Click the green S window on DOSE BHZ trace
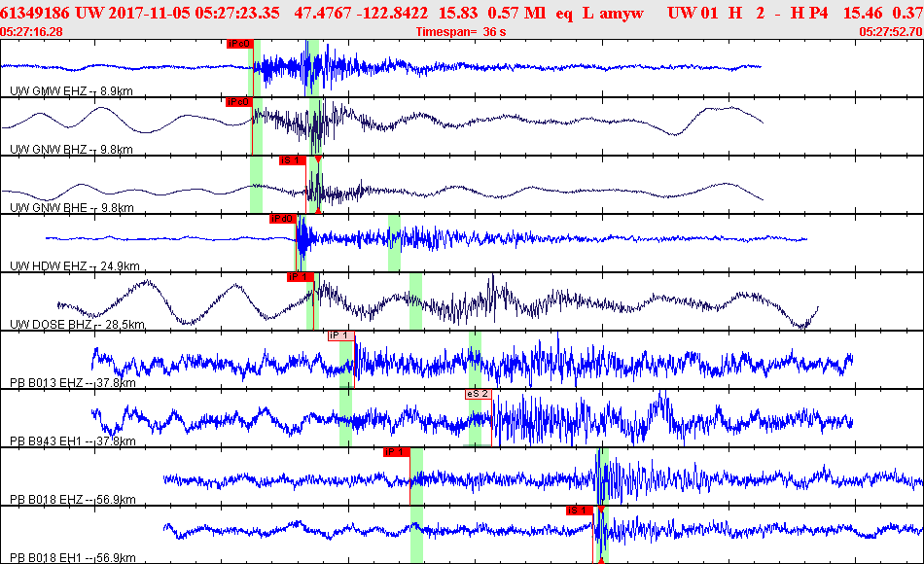Viewport: 924px width, 564px height. coord(415,301)
